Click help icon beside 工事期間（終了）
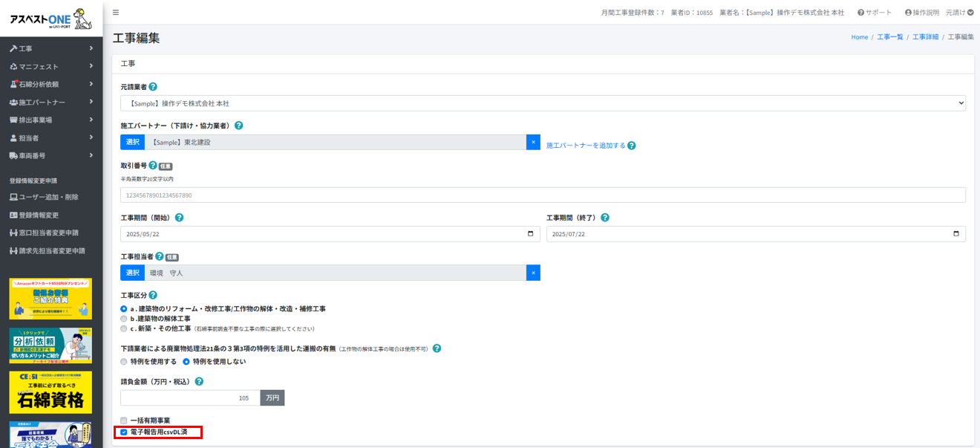This screenshot has width=980, height=448. 605,218
